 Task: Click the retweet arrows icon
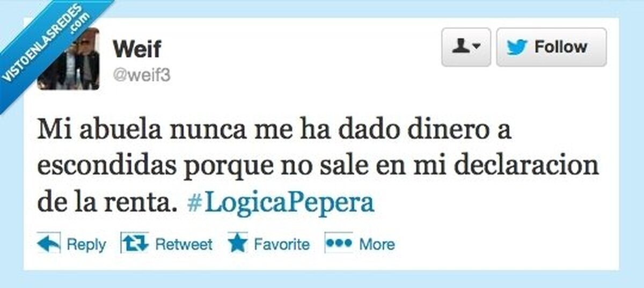click(134, 242)
